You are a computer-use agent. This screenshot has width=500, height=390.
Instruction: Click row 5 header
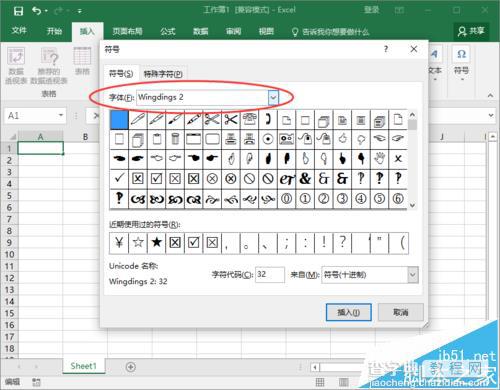click(9, 196)
